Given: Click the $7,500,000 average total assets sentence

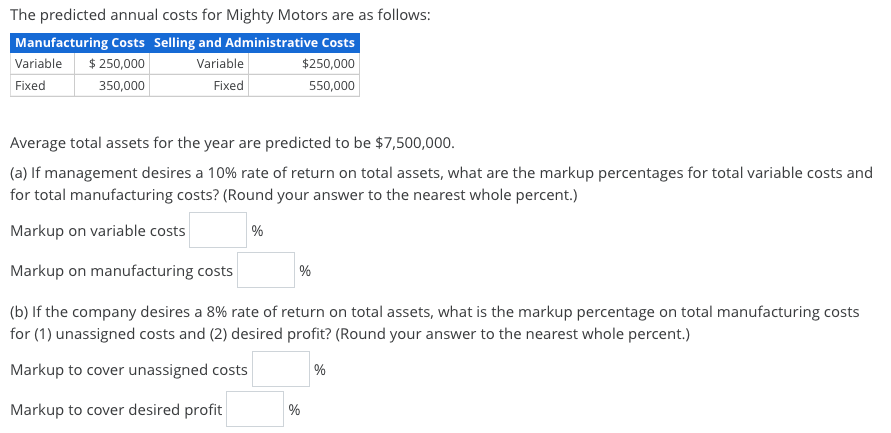Looking at the screenshot, I should [x=232, y=143].
